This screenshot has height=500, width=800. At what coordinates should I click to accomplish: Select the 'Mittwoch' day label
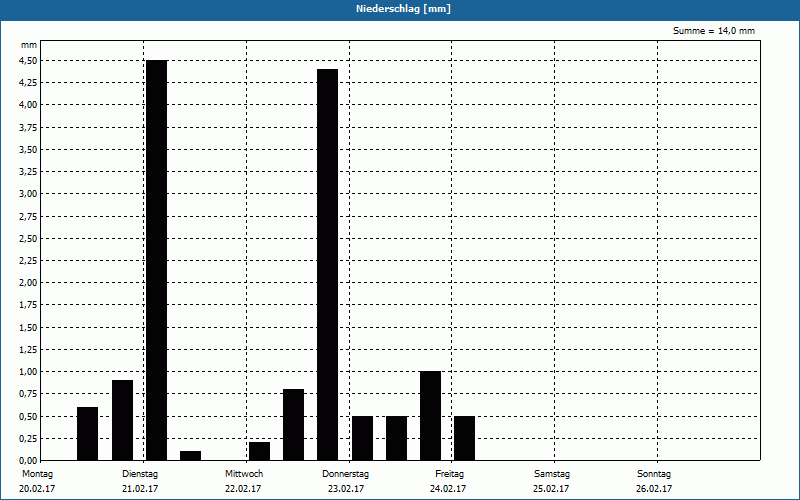244,474
